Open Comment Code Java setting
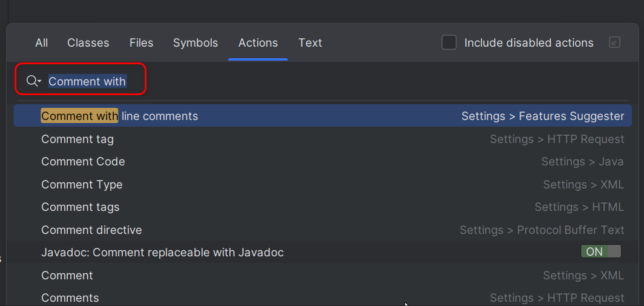 click(323, 162)
